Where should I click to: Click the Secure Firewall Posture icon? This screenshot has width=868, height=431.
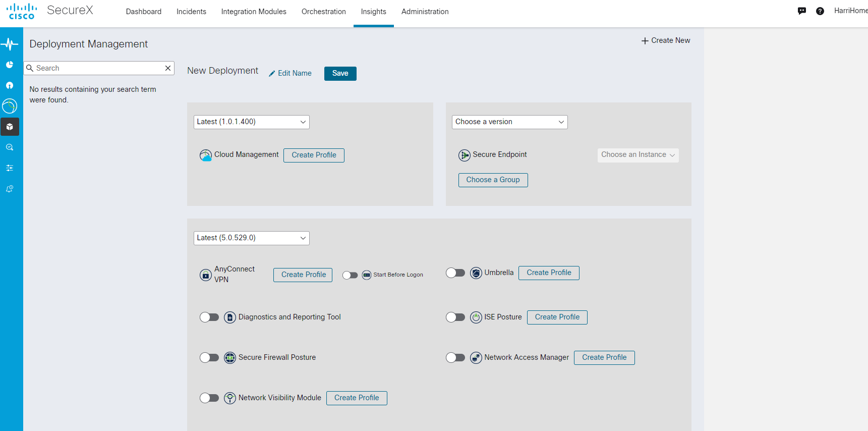coord(230,358)
